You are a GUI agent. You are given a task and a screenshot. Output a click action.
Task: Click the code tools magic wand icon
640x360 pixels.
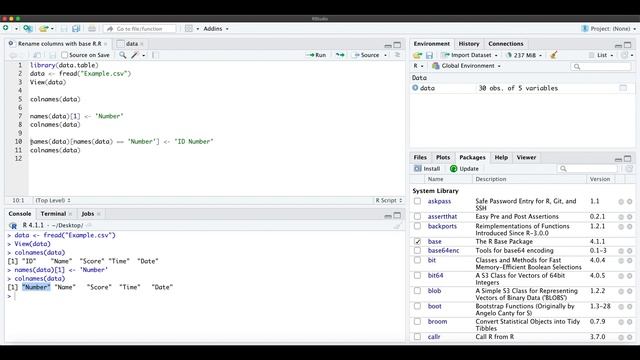point(135,55)
